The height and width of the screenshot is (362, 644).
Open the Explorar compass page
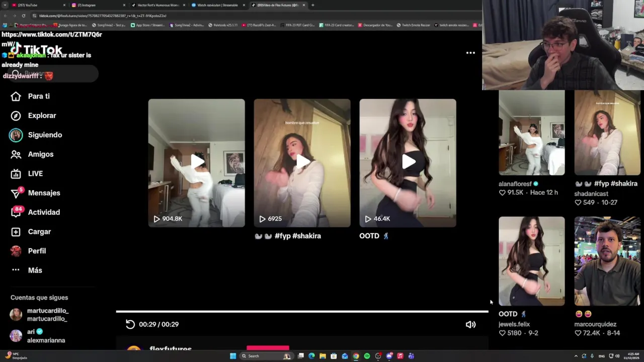coord(34,116)
